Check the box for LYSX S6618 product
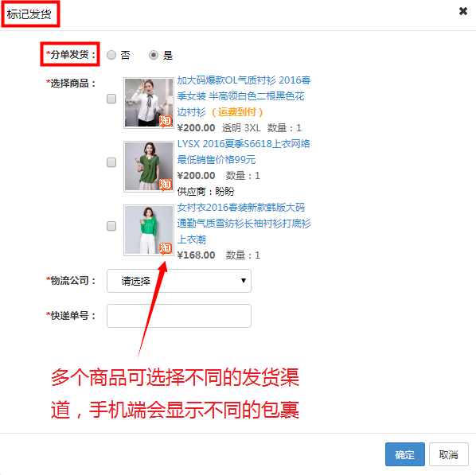This screenshot has height=475, width=476. tap(111, 162)
